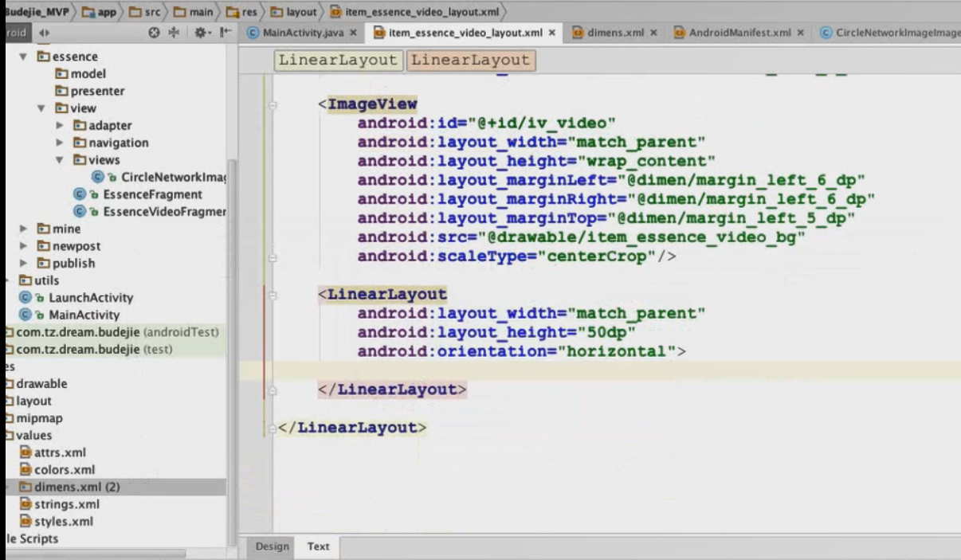Image resolution: width=961 pixels, height=560 pixels.
Task: Open strings.xml in the project tree
Action: click(60, 504)
